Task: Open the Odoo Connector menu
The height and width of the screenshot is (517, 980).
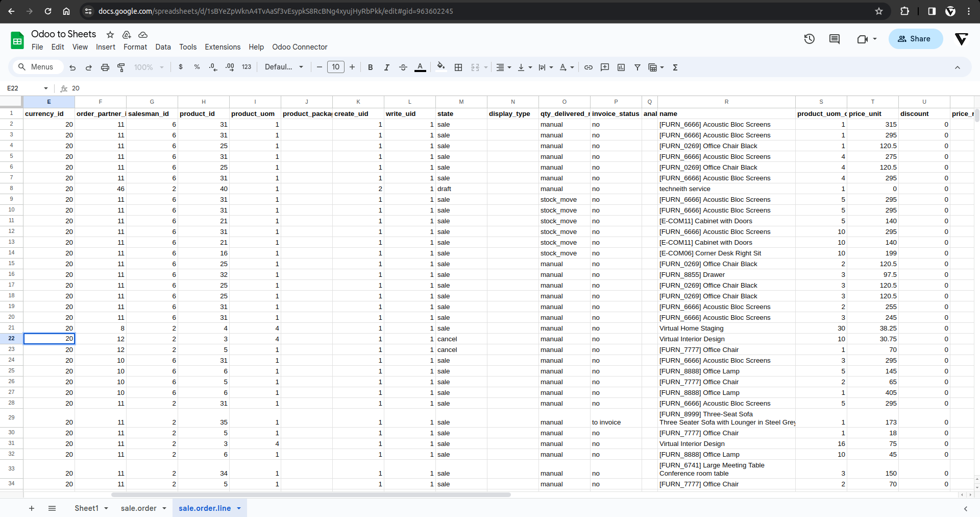Action: (300, 47)
